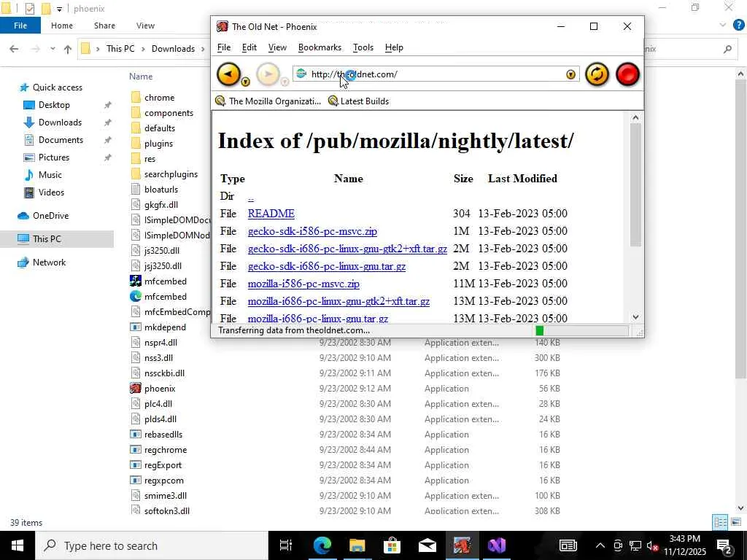Click gecko-sdk-i686-pc-linux-gnu.tar.gz link
Viewport: 747px width, 560px height.
[x=327, y=266]
